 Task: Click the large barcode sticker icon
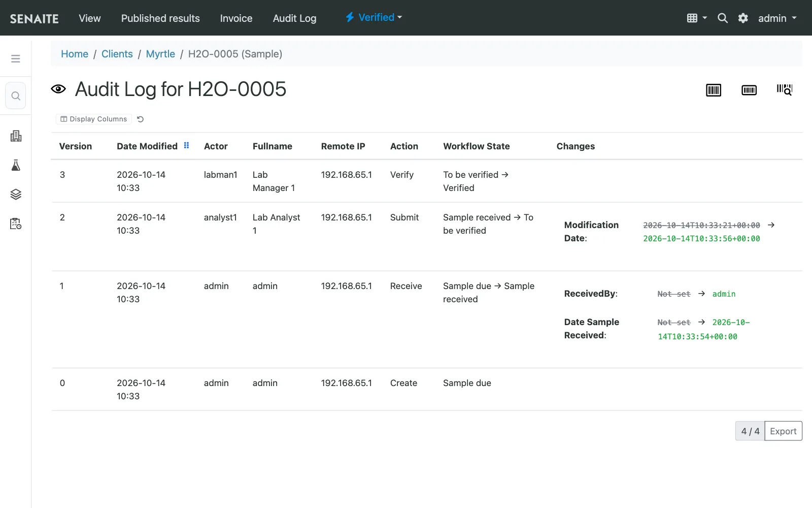click(714, 90)
